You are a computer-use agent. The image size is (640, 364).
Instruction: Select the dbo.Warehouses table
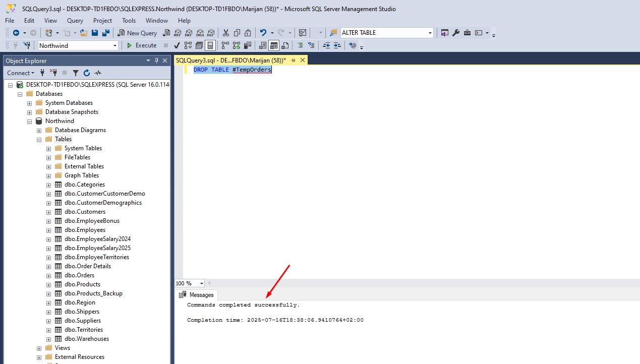pos(87,339)
